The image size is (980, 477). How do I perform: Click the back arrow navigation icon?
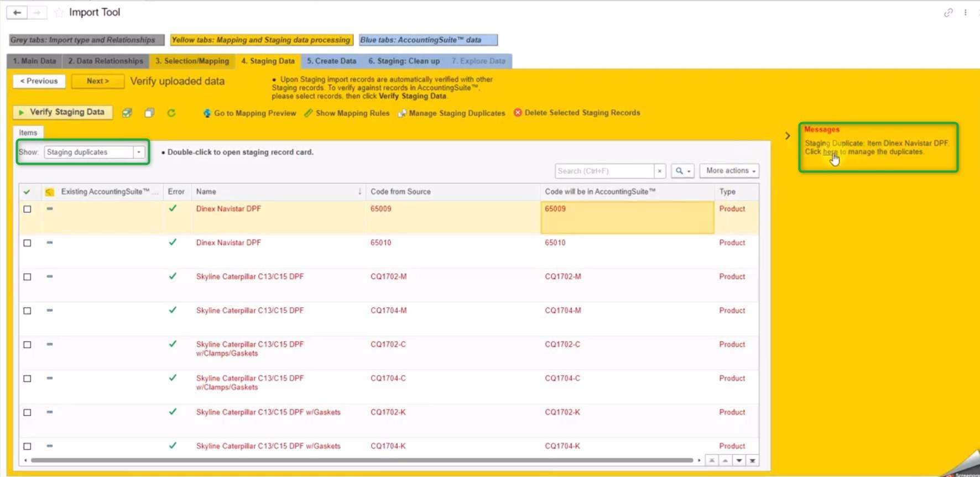pos(17,12)
